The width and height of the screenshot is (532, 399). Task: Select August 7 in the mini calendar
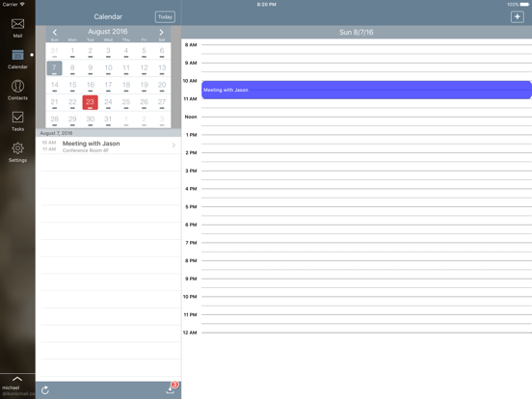coord(54,67)
